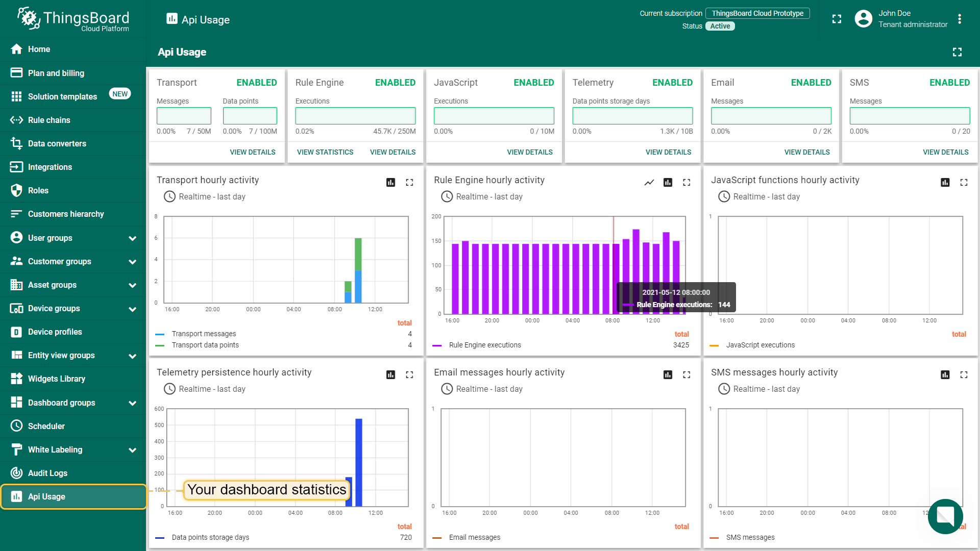Open Rule Engine hourly activity bar chart icon
Screen dimensions: 980x551
tap(668, 182)
